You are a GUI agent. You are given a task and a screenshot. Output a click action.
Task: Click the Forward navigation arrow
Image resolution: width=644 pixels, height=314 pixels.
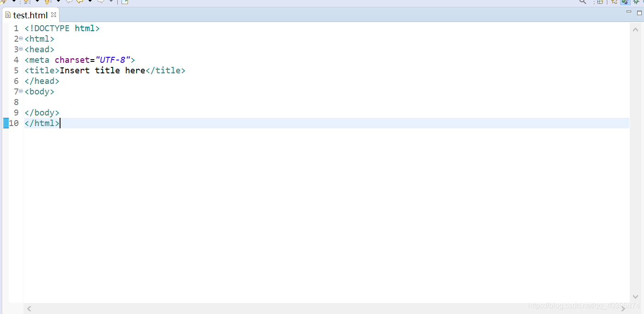pos(101,1)
